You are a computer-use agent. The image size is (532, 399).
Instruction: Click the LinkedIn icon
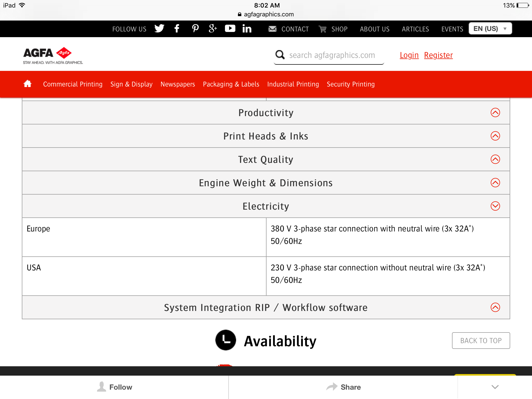(x=247, y=29)
